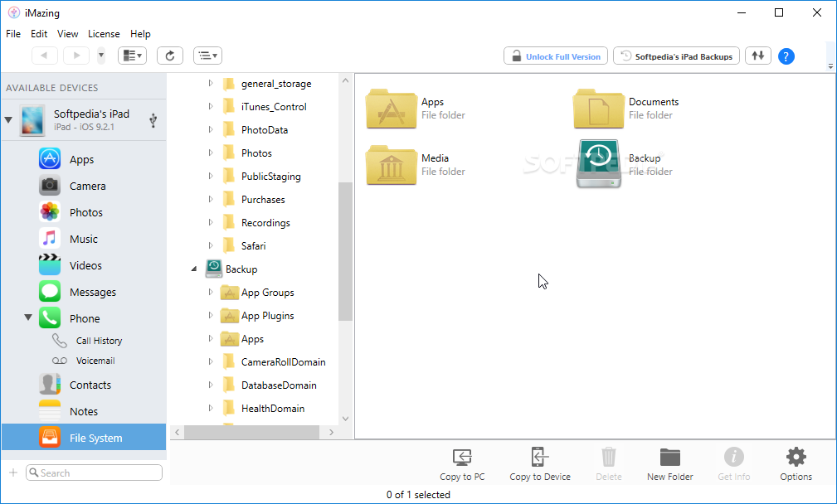Expand the iTunes_Control folder
The height and width of the screenshot is (504, 837).
tap(211, 107)
